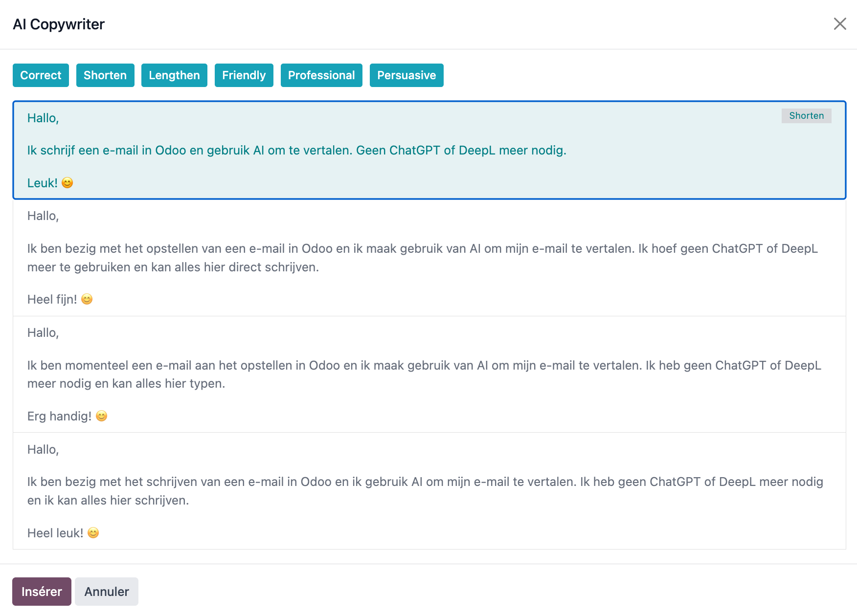Viewport: 857px width, 616px height.
Task: Select the message ending 'Heel leuk!'
Action: click(429, 491)
